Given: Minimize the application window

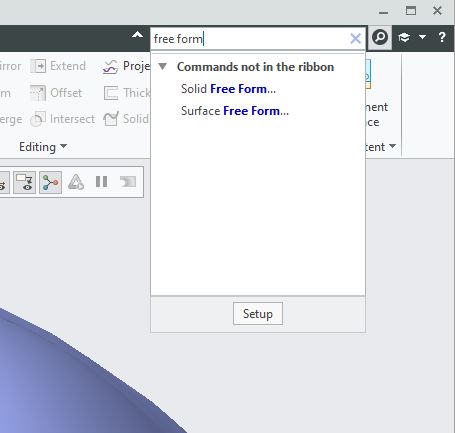Looking at the screenshot, I should tap(384, 12).
